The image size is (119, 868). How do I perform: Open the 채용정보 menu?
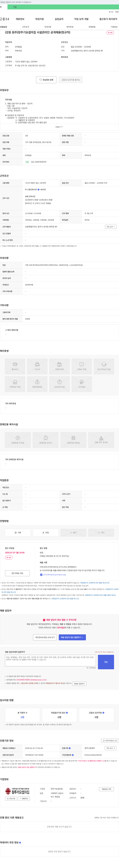point(20,19)
